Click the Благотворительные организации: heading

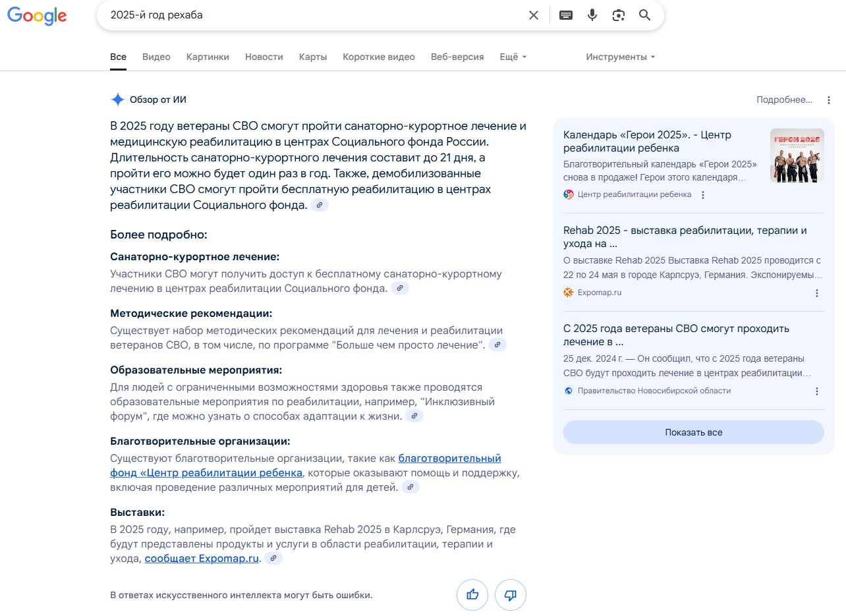pyautogui.click(x=200, y=441)
